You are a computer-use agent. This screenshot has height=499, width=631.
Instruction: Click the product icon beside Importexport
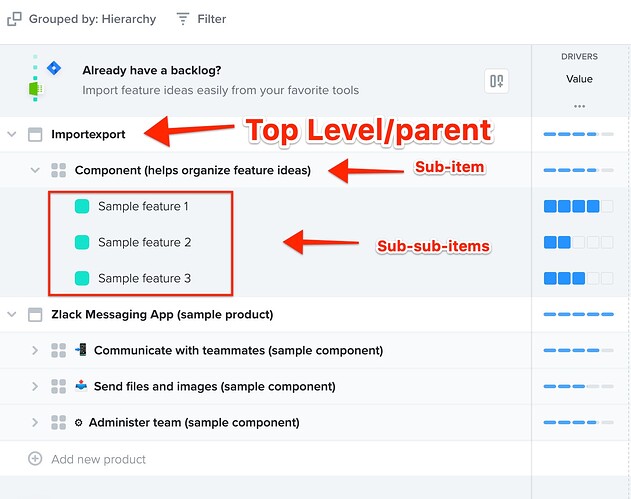click(x=35, y=134)
